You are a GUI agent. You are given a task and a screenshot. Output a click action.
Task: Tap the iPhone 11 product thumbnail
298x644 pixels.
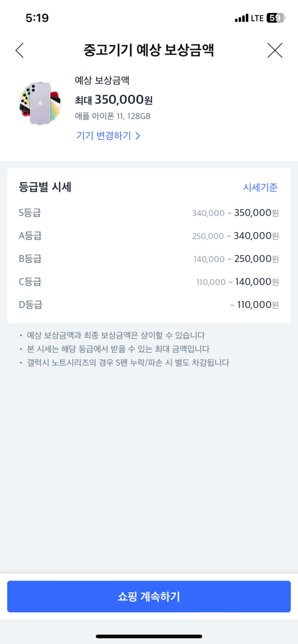point(40,103)
